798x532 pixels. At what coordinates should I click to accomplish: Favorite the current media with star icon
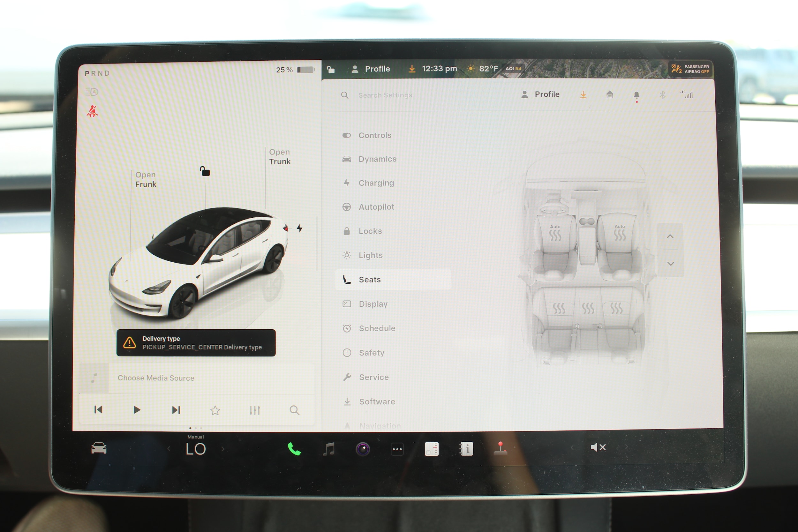point(215,410)
